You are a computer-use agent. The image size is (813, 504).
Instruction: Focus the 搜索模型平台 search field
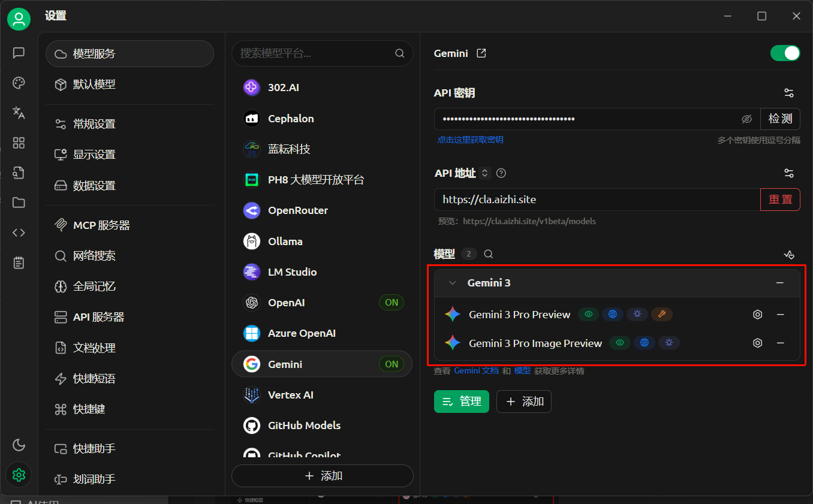coord(323,53)
